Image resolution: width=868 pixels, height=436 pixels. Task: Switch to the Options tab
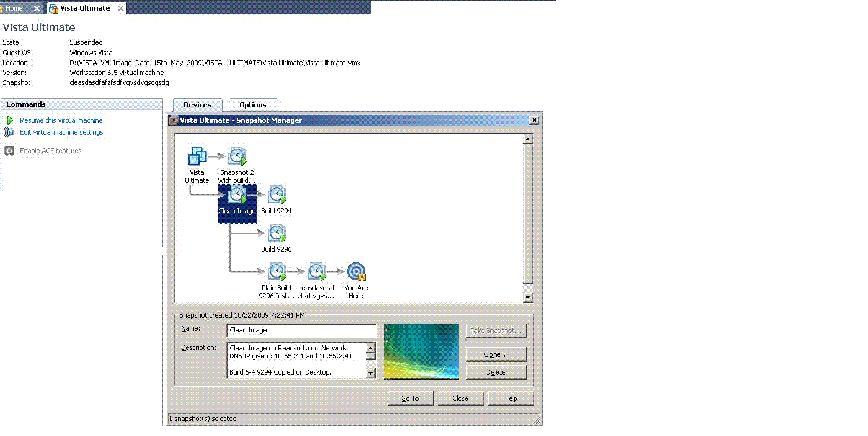click(253, 105)
